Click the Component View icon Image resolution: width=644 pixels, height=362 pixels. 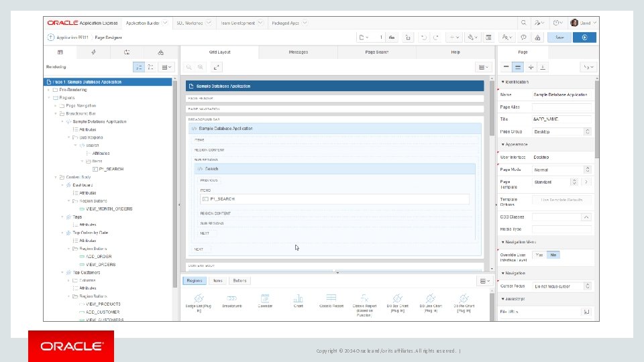pyautogui.click(x=488, y=38)
